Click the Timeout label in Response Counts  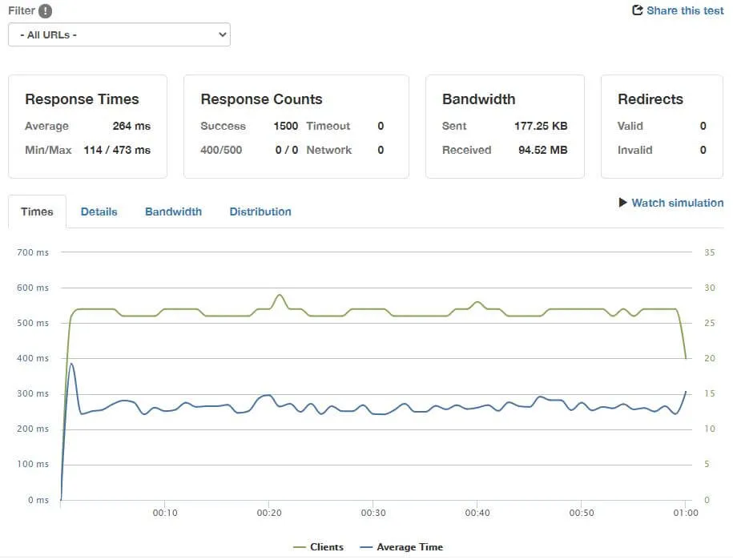tap(328, 126)
